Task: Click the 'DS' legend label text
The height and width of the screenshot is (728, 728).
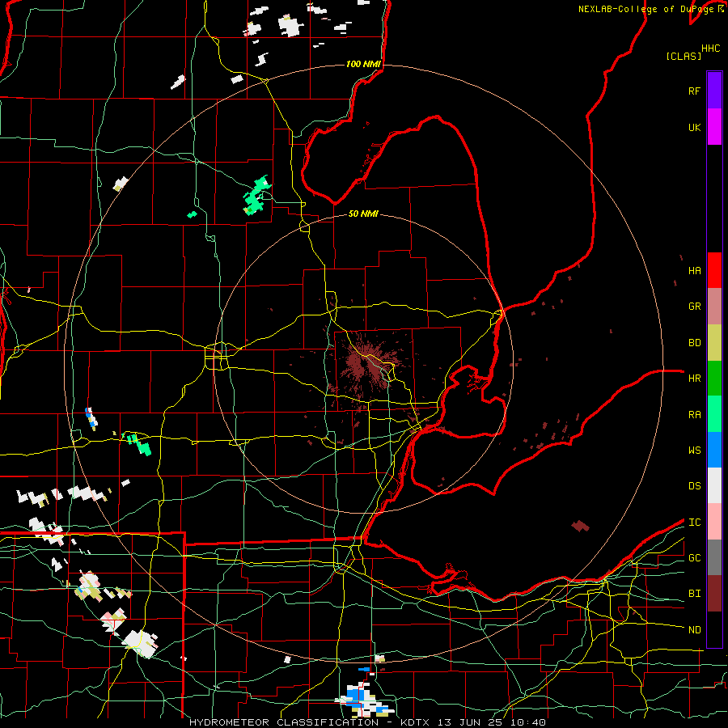Action: click(x=694, y=486)
